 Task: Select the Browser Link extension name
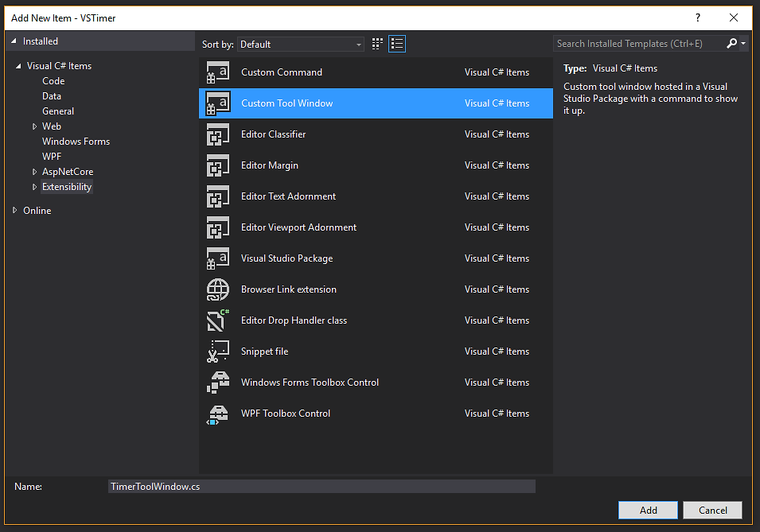pyautogui.click(x=288, y=289)
